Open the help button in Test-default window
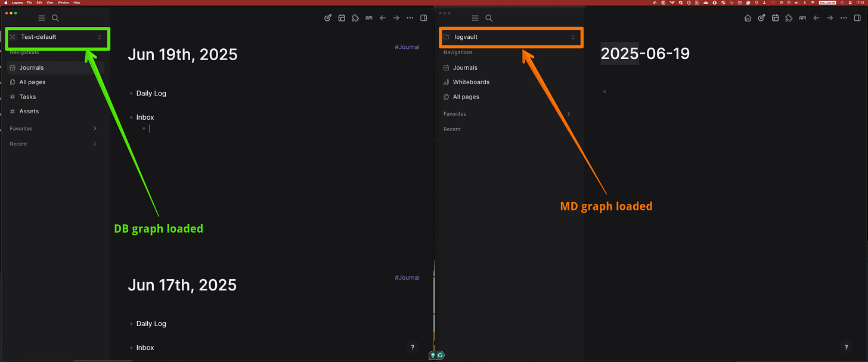Viewport: 868px width, 362px height. 412,347
